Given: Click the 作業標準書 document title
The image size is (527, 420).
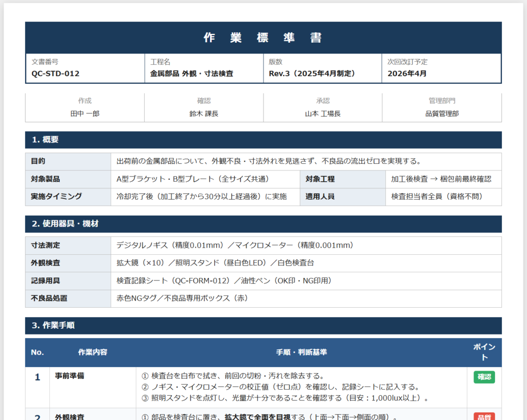Looking at the screenshot, I should (263, 38).
